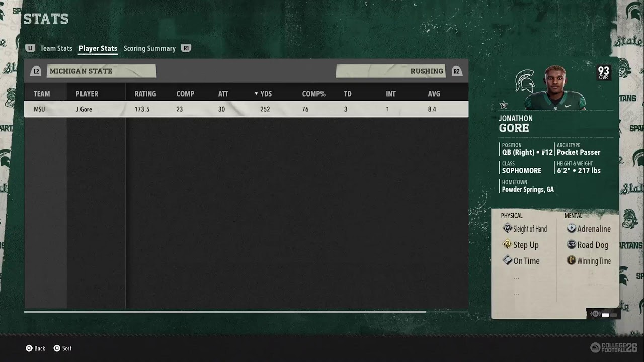Click the COMP column header
This screenshot has width=644, height=362.
[x=185, y=94]
